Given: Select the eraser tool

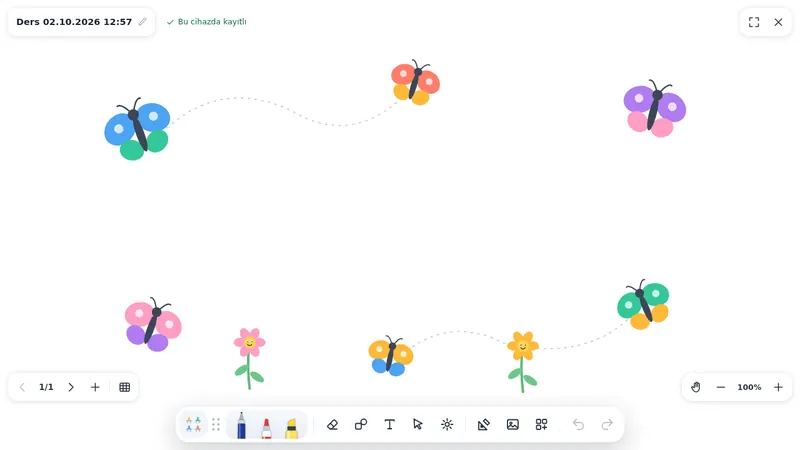Looking at the screenshot, I should (x=332, y=424).
